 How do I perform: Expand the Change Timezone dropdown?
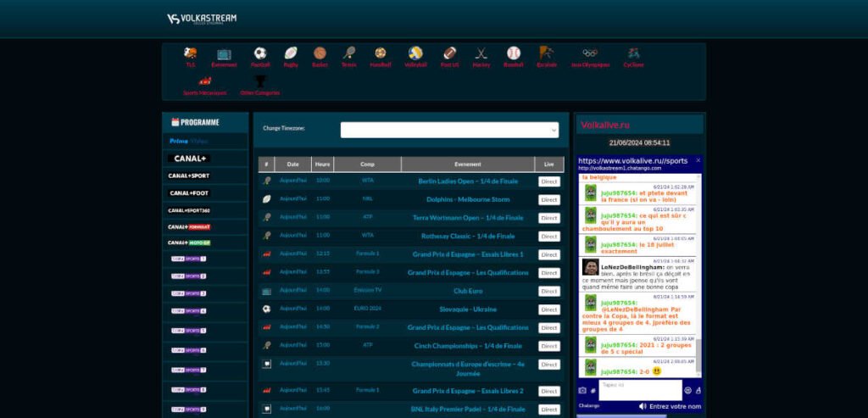click(449, 130)
